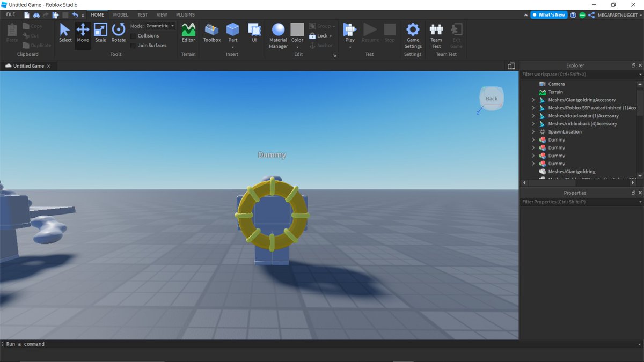The image size is (644, 362).
Task: Open the Part type dropdown arrow
Action: tap(232, 47)
